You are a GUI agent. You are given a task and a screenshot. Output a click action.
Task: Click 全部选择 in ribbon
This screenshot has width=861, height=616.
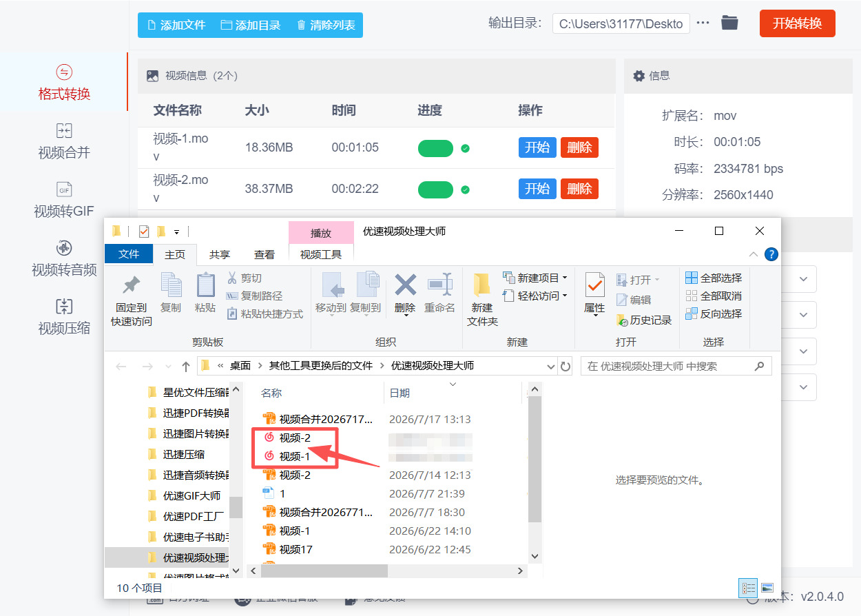point(714,278)
